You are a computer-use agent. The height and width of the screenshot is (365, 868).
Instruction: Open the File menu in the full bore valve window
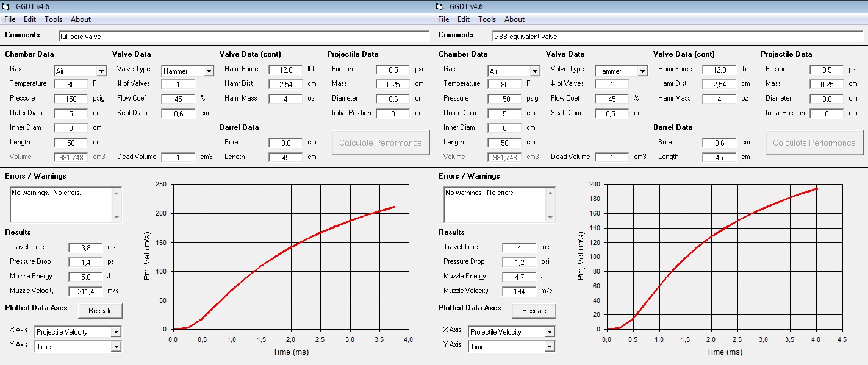pyautogui.click(x=9, y=19)
